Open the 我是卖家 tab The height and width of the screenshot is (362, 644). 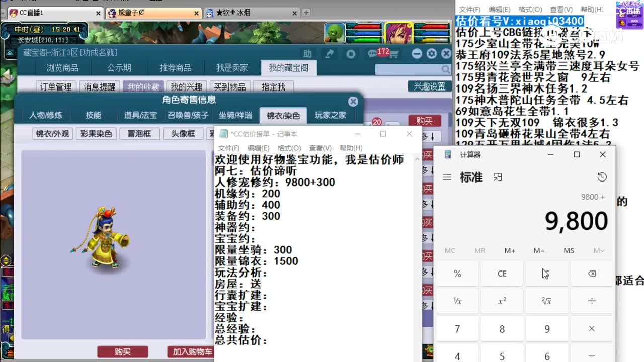tap(232, 68)
